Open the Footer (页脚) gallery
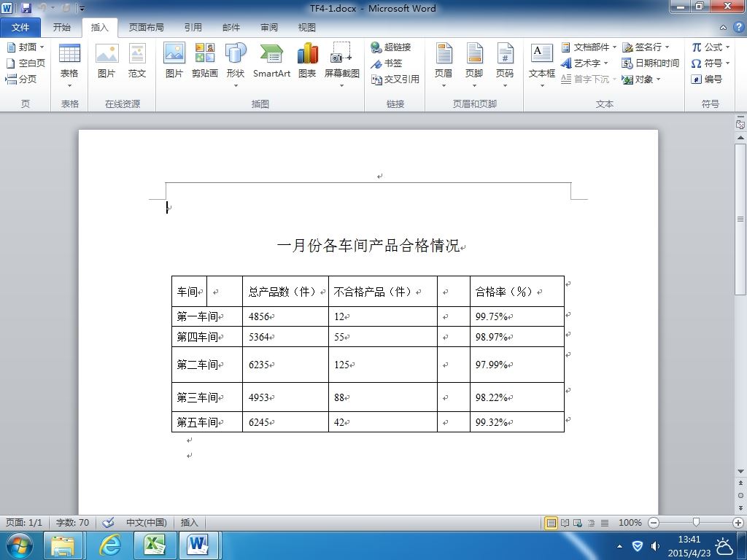Viewport: 747px width, 560px height. click(474, 65)
